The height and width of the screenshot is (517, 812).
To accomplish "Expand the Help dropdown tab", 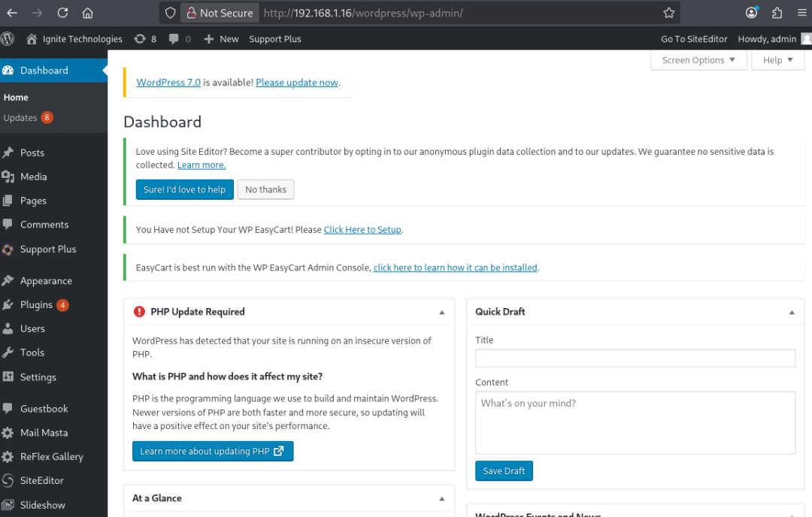I will pos(778,60).
